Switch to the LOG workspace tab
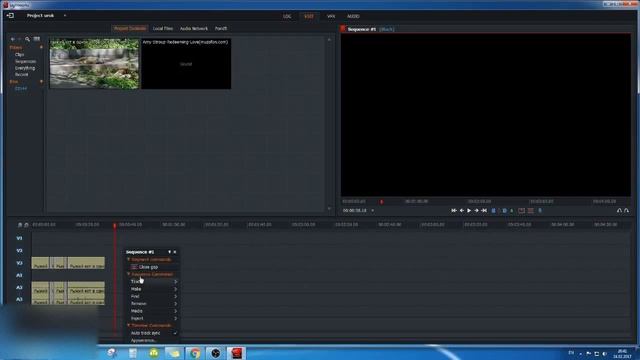Screen dimensions: 640x360 (x=287, y=16)
